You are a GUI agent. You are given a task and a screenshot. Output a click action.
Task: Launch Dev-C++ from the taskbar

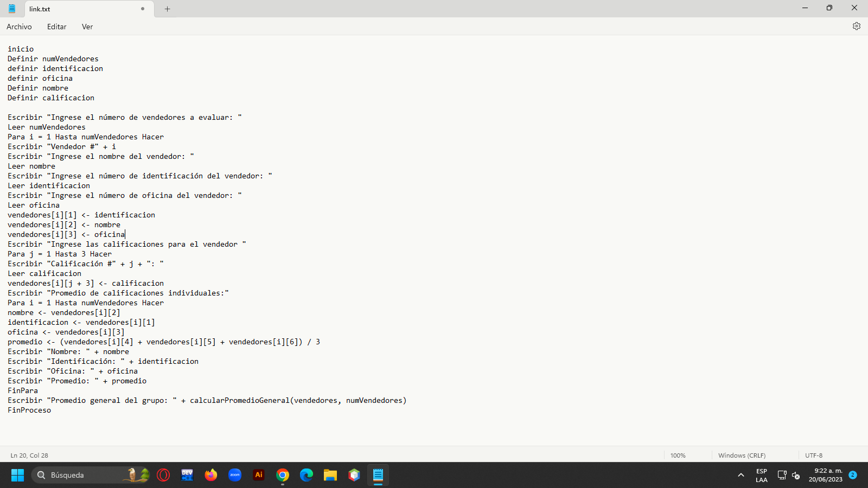[187, 475]
